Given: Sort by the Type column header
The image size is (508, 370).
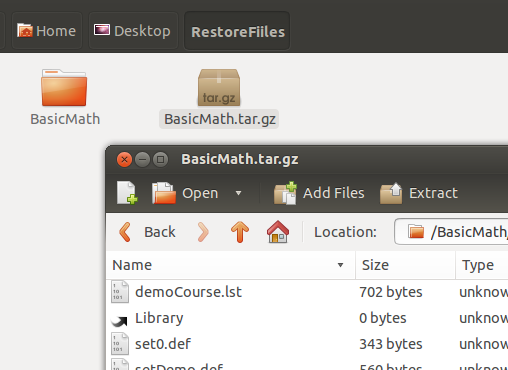Looking at the screenshot, I should click(x=482, y=265).
